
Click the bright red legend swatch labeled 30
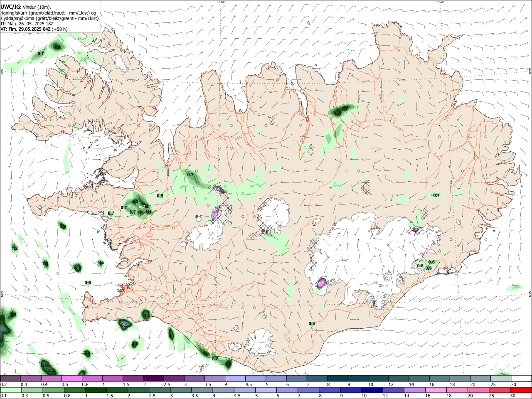521,390
